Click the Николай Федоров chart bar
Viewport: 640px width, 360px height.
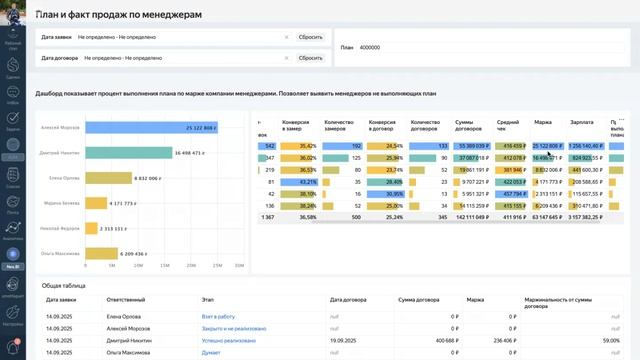pyautogui.click(x=91, y=228)
